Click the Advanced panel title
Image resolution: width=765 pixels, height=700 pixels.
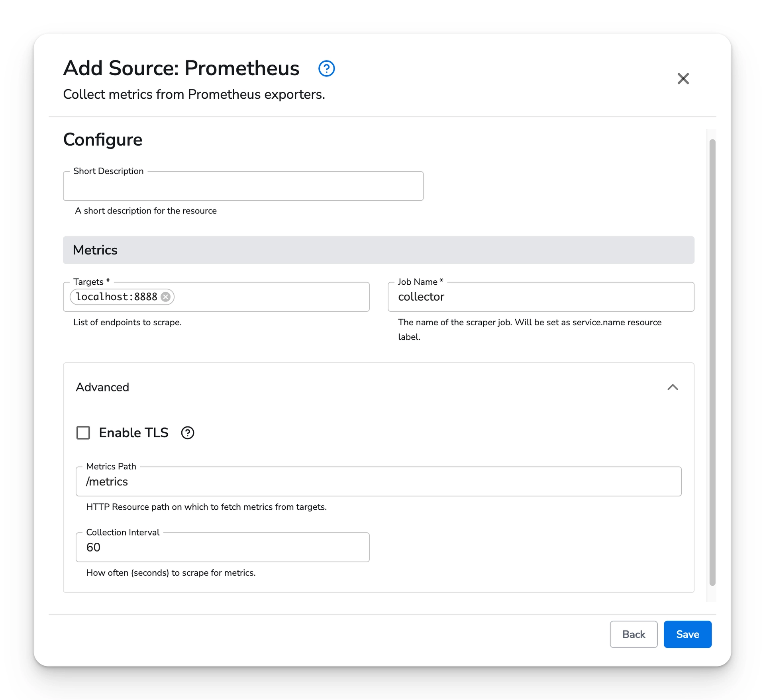click(x=102, y=387)
